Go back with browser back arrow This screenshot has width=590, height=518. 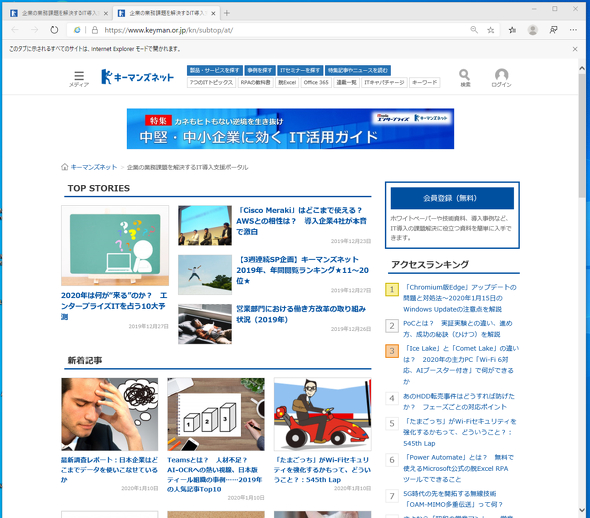(15, 30)
